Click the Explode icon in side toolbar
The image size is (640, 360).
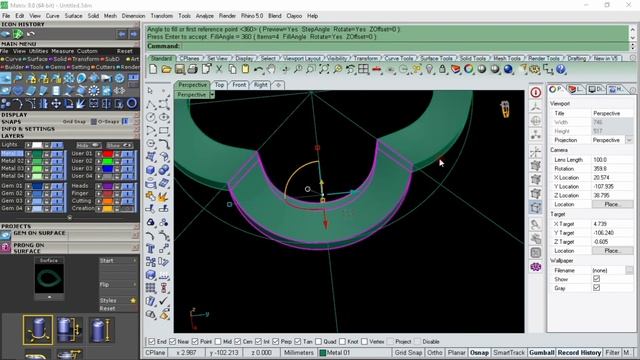(x=164, y=196)
